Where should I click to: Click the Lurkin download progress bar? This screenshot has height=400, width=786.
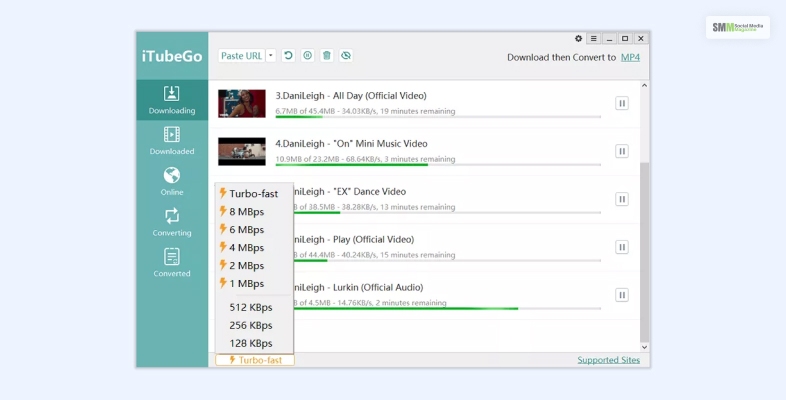(x=447, y=308)
